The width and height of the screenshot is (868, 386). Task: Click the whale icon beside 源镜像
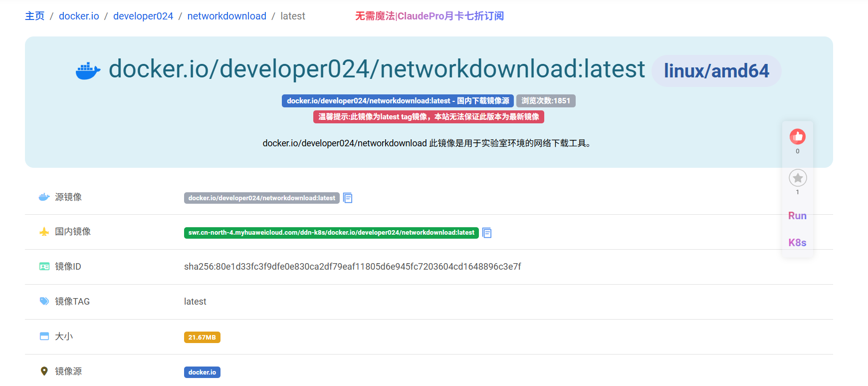pyautogui.click(x=44, y=197)
